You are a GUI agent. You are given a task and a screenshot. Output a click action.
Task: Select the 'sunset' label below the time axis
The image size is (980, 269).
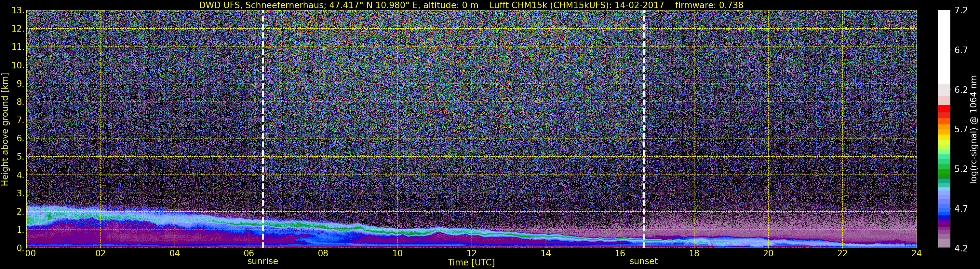644,261
